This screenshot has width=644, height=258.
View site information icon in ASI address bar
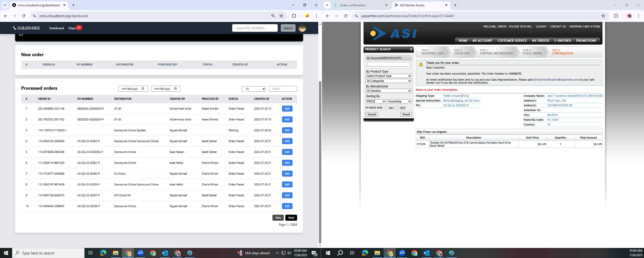pyautogui.click(x=356, y=16)
